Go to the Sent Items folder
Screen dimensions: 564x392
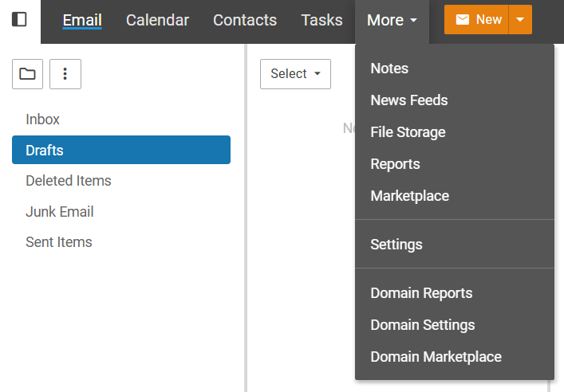pos(59,242)
